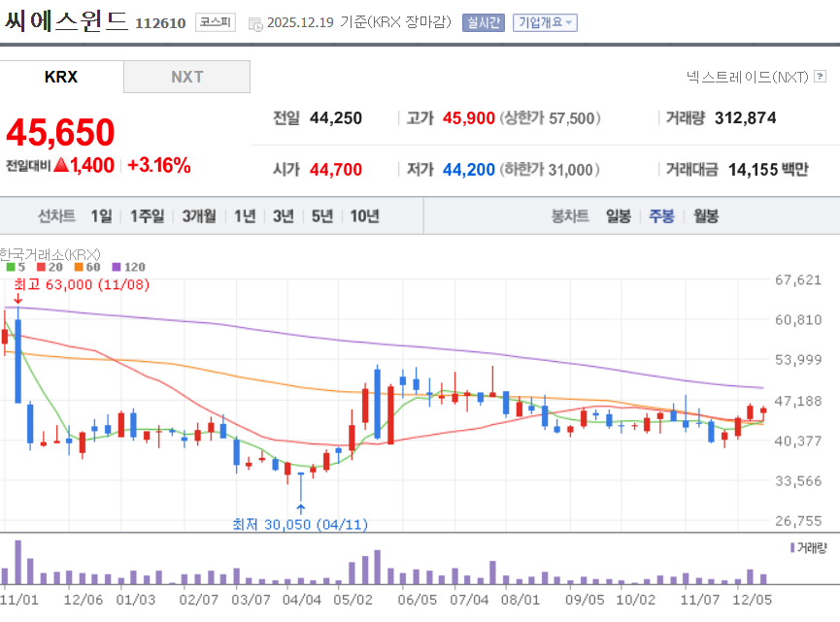
Task: Click the 12/05 date axis label
Action: point(753,600)
